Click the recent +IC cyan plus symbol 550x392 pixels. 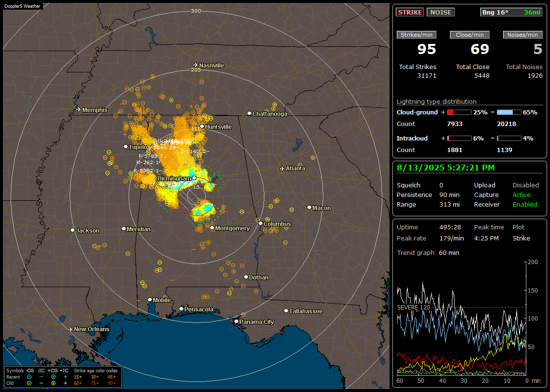[65, 377]
